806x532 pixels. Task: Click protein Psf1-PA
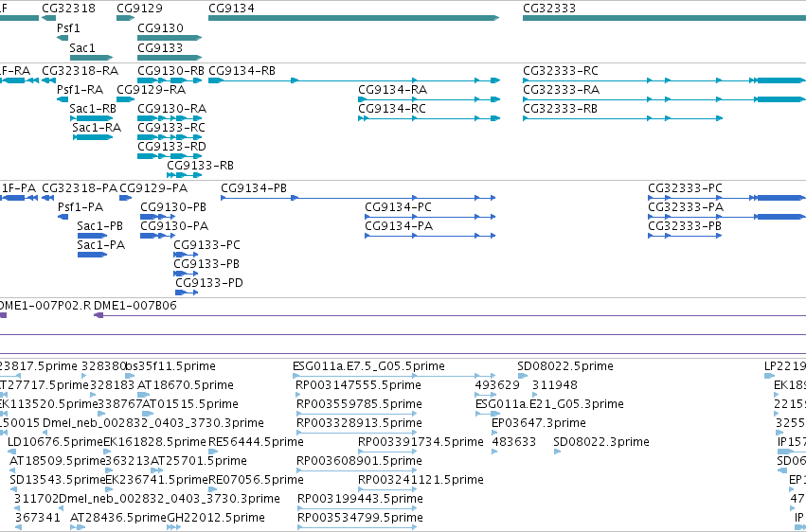point(63,217)
